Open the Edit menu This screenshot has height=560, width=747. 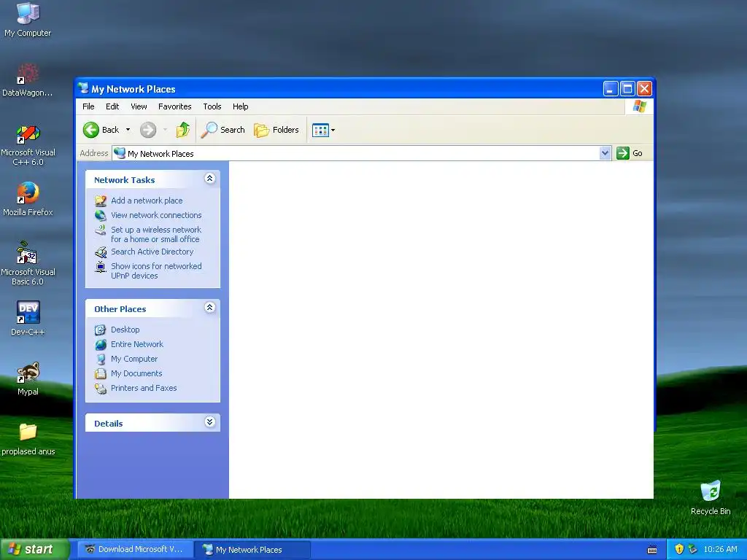[x=112, y=106]
